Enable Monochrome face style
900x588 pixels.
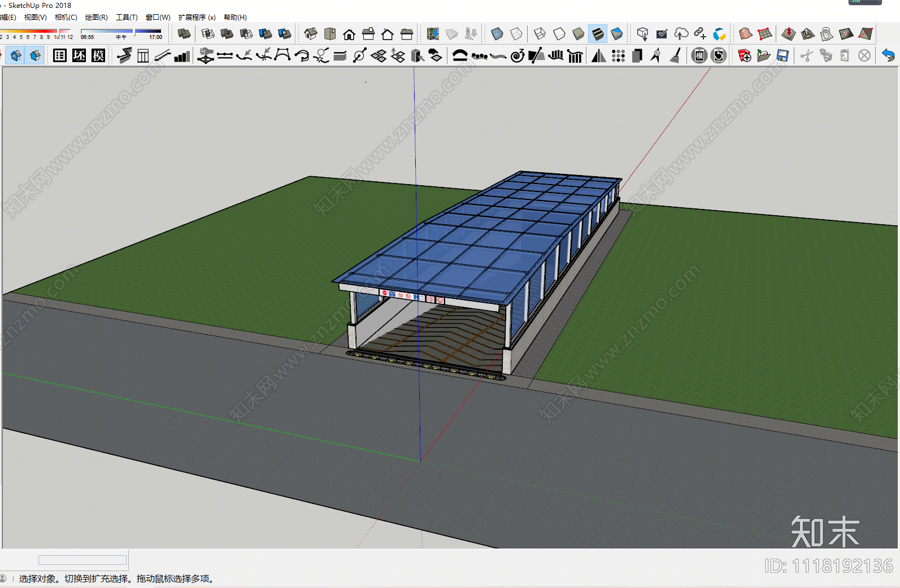(x=617, y=34)
